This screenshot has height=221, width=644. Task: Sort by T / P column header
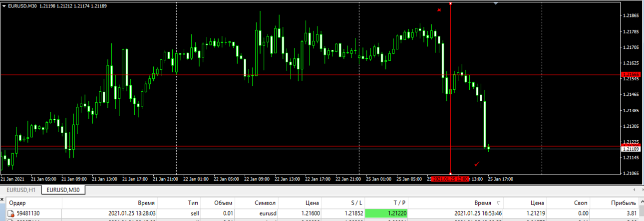(x=386, y=203)
